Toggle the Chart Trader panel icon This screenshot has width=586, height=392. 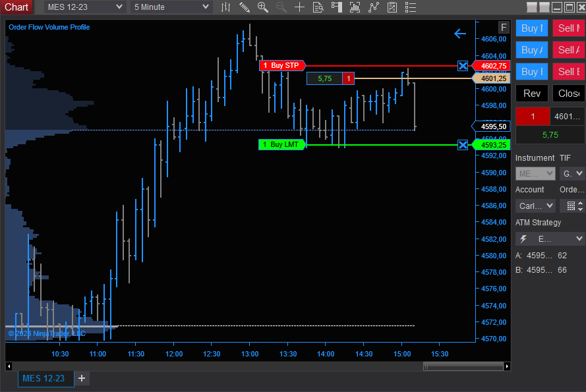point(337,7)
